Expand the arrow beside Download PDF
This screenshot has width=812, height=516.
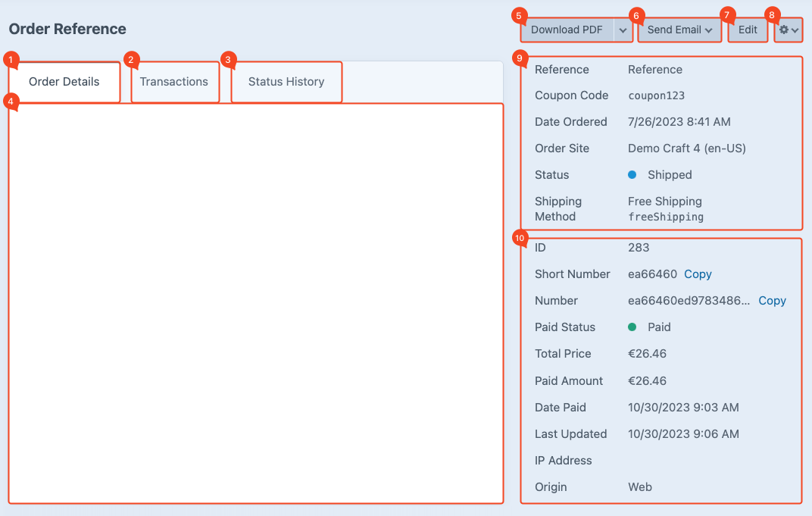[623, 30]
